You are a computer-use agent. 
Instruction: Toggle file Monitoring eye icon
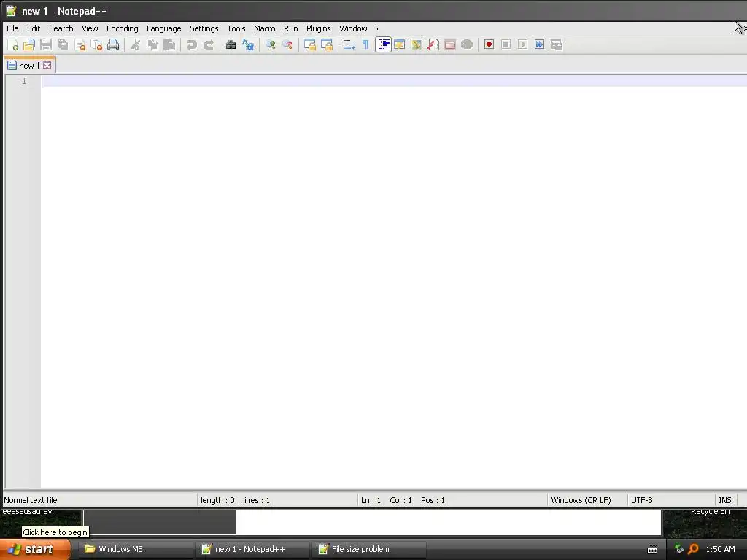point(467,44)
